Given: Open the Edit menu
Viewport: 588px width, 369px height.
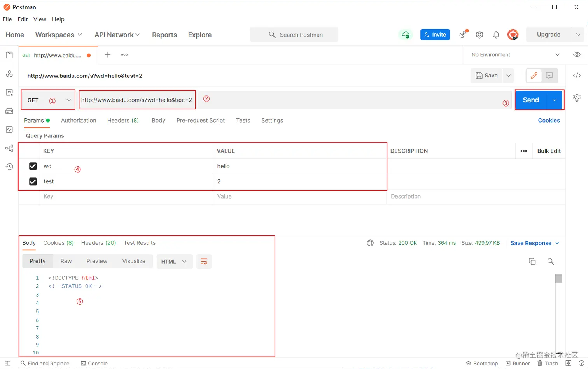Looking at the screenshot, I should pos(23,19).
